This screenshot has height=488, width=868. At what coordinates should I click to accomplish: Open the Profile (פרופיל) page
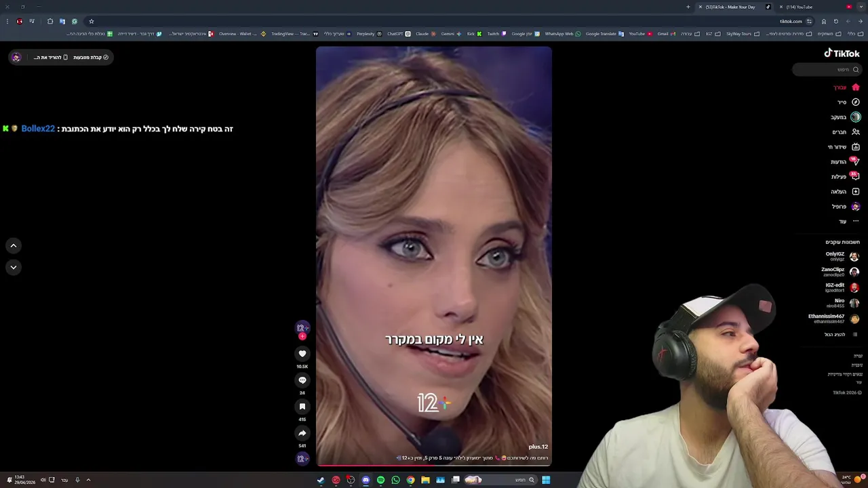(846, 207)
